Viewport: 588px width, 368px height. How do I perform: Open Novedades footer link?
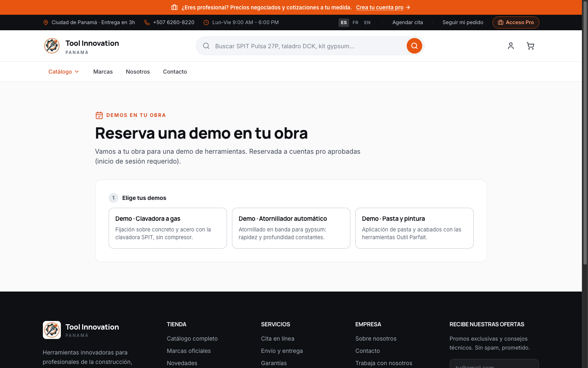tap(182, 363)
